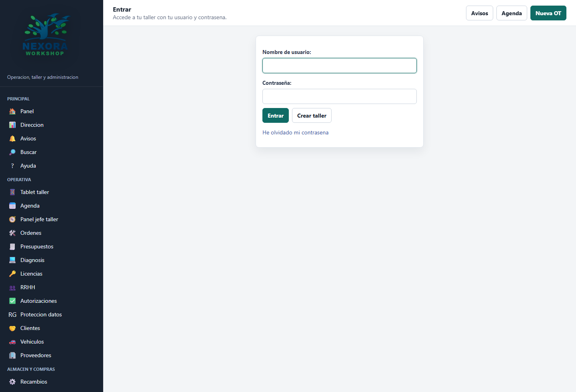Click the Crear taller button
The width and height of the screenshot is (576, 392).
[312, 116]
